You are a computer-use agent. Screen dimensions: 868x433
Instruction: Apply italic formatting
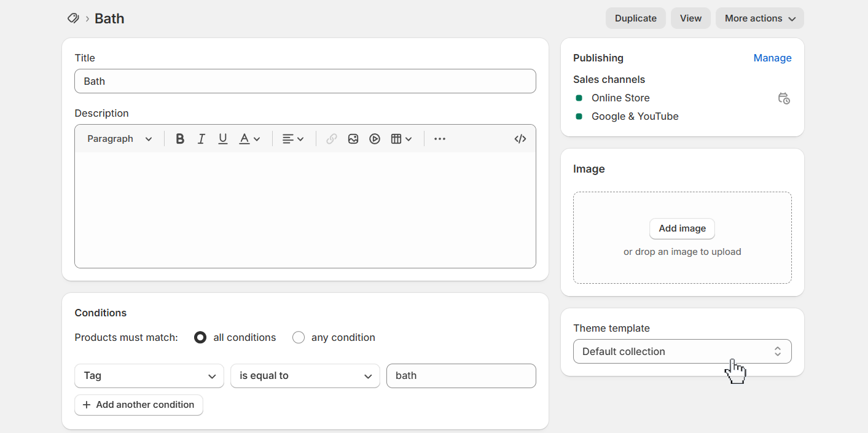click(201, 138)
